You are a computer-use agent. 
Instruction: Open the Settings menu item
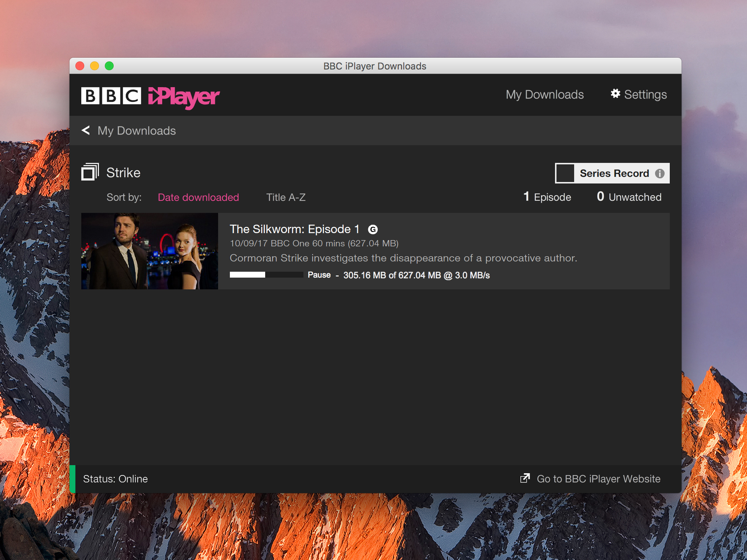point(639,94)
